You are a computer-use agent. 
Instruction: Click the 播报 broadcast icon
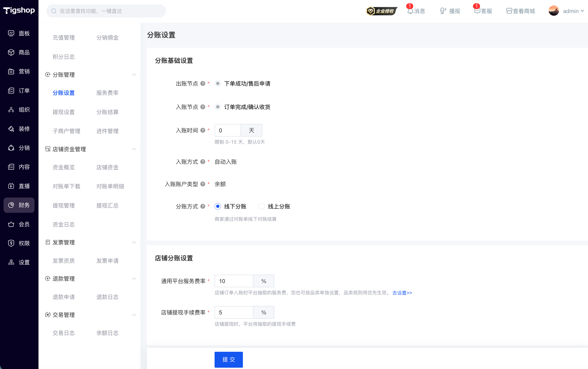click(443, 11)
